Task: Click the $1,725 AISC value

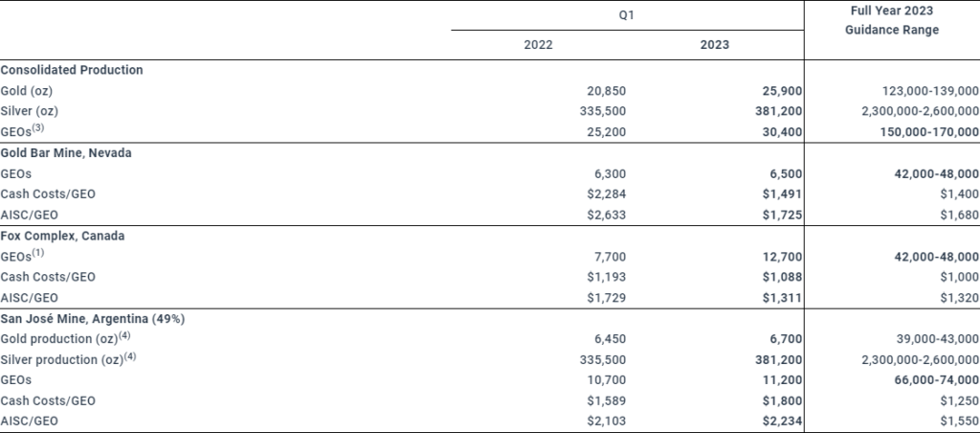Action: pos(780,215)
